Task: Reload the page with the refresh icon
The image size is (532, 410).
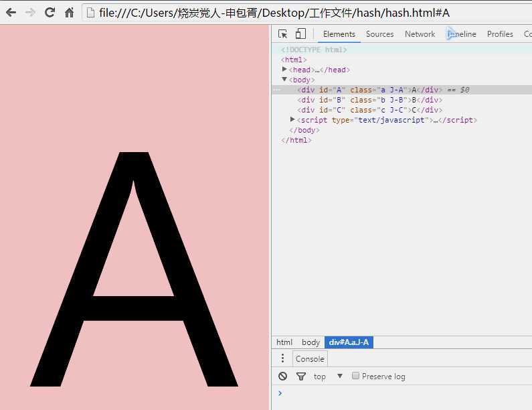Action: (50, 13)
